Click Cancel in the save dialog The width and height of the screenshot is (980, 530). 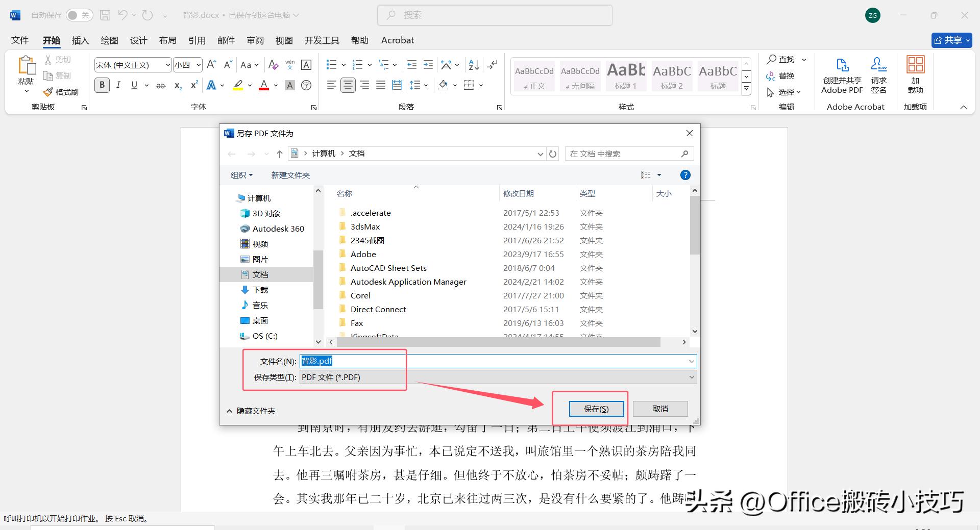[660, 409]
